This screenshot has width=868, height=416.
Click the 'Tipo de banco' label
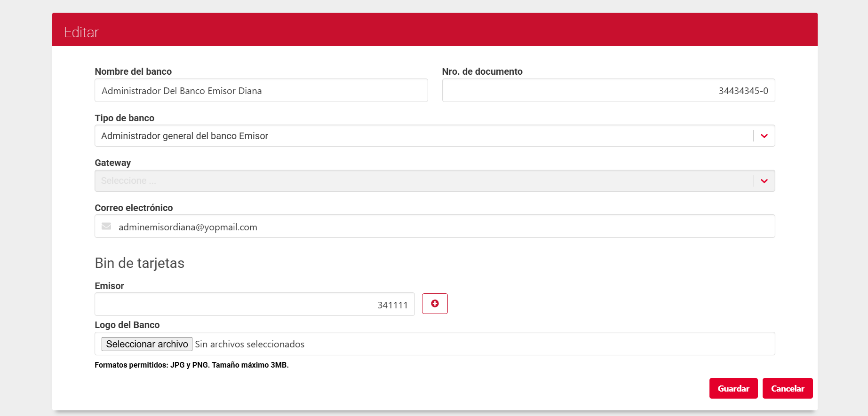[125, 118]
